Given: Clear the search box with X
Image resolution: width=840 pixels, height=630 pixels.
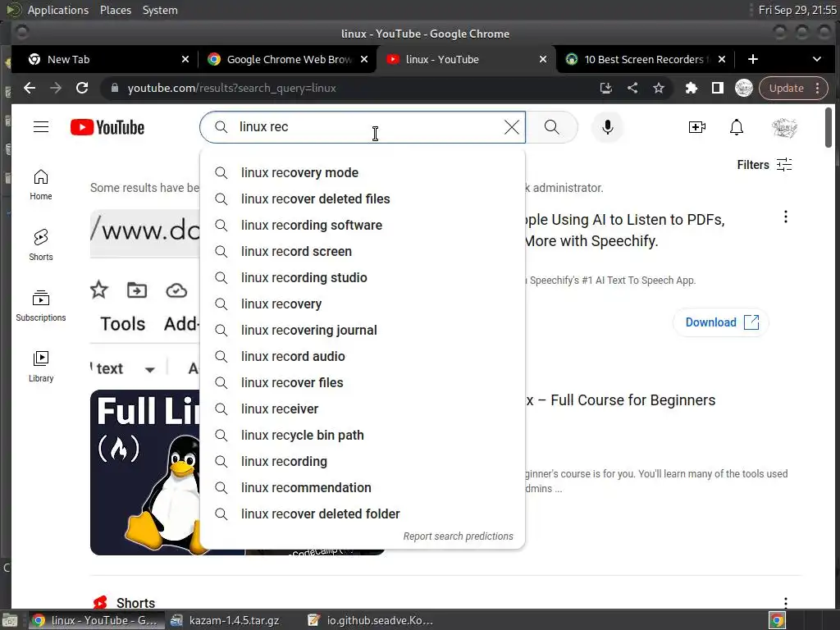Looking at the screenshot, I should point(512,127).
